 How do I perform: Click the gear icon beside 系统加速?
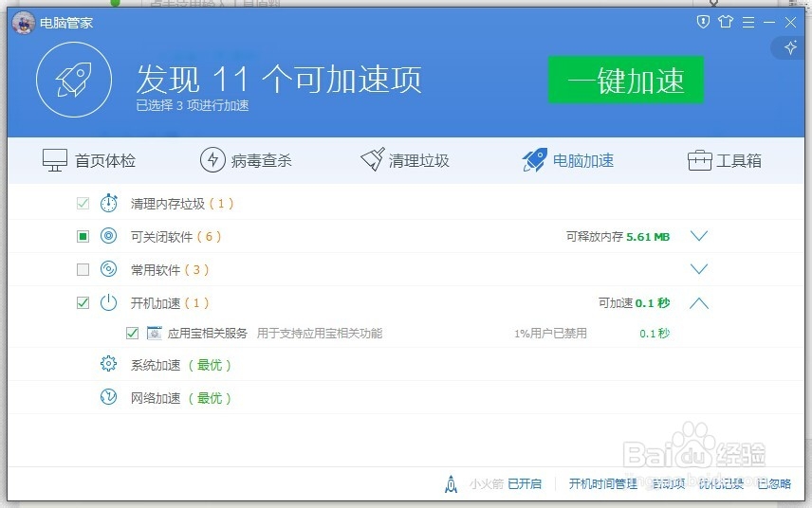point(108,364)
